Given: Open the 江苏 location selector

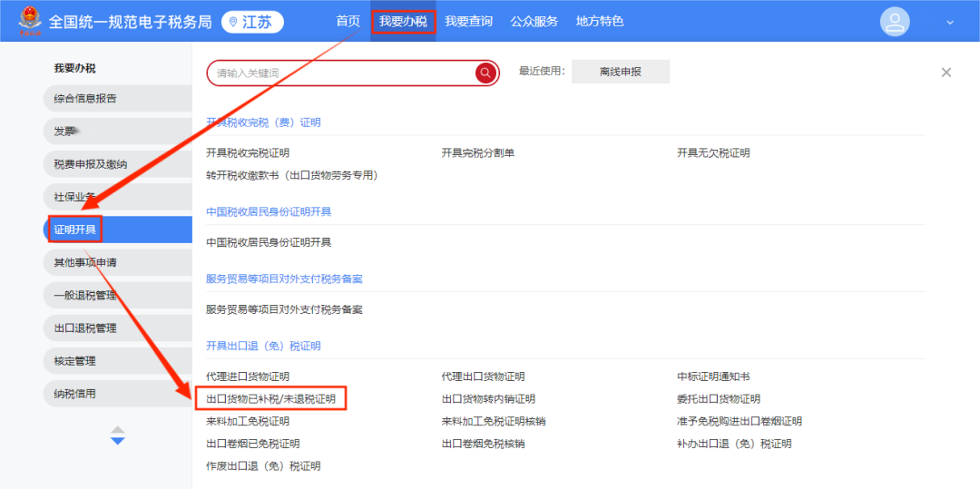Looking at the screenshot, I should click(252, 22).
